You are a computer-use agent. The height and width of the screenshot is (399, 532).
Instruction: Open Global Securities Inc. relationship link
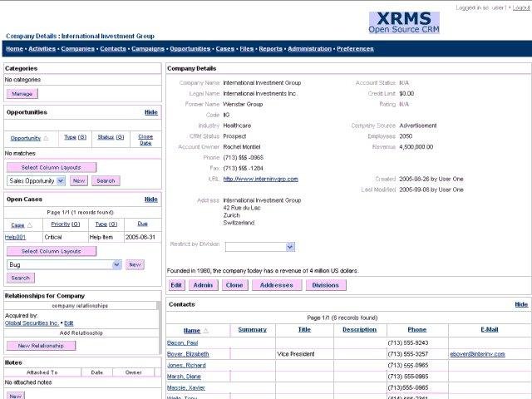click(32, 323)
